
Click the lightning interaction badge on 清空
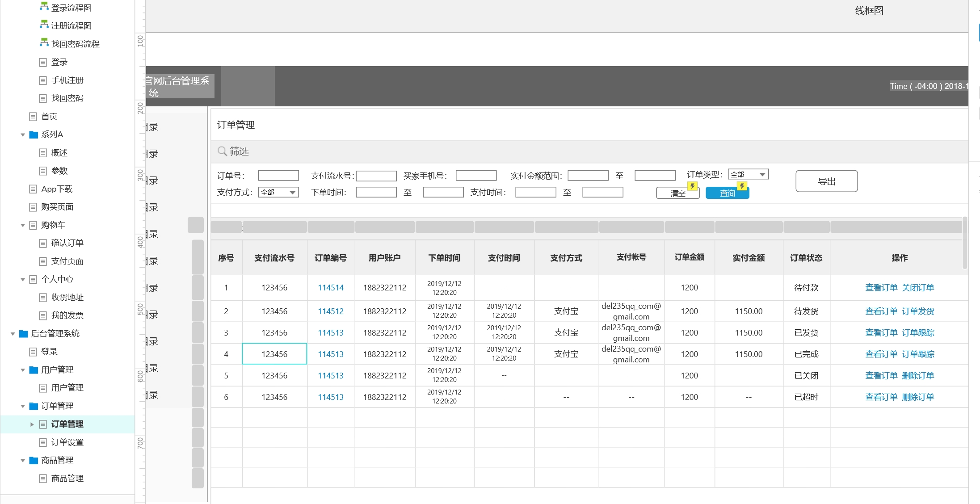coord(693,186)
